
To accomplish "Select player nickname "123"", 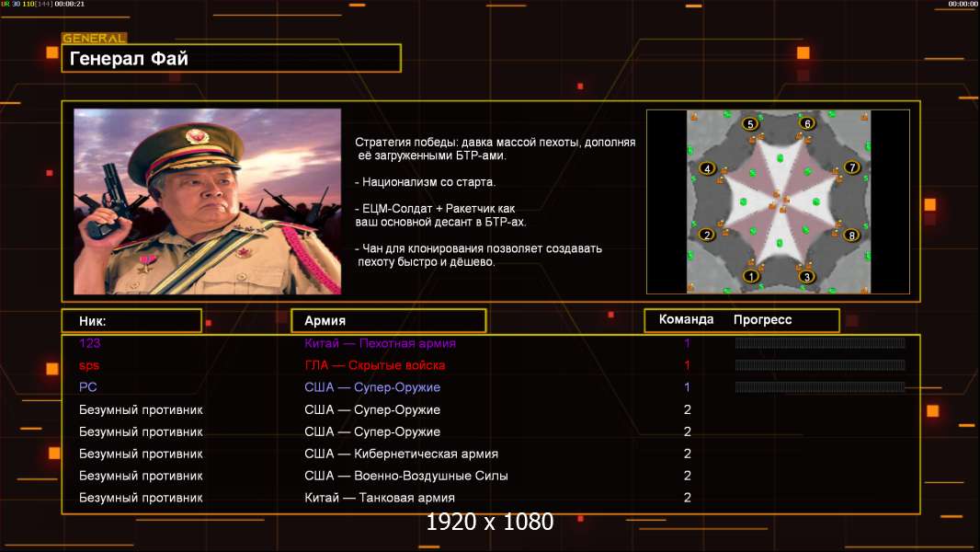I will [90, 342].
